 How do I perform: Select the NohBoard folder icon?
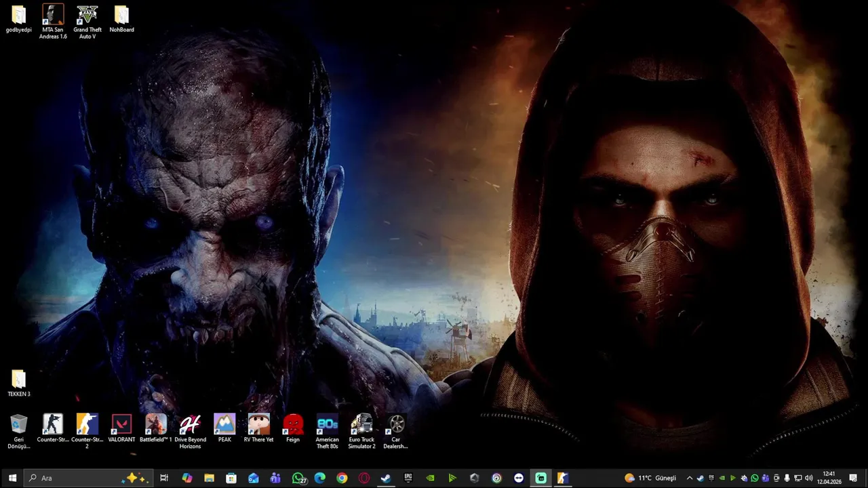point(121,20)
